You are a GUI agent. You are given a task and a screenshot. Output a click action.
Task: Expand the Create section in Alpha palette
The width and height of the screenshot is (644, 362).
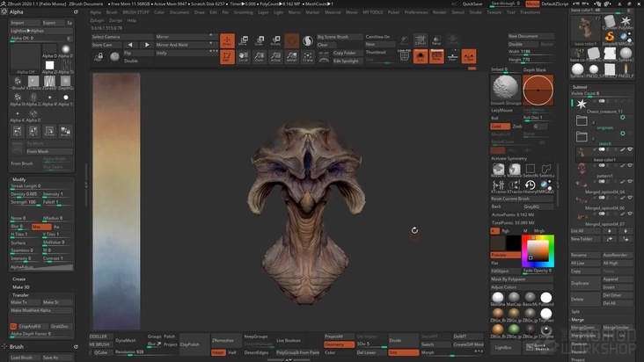point(18,279)
